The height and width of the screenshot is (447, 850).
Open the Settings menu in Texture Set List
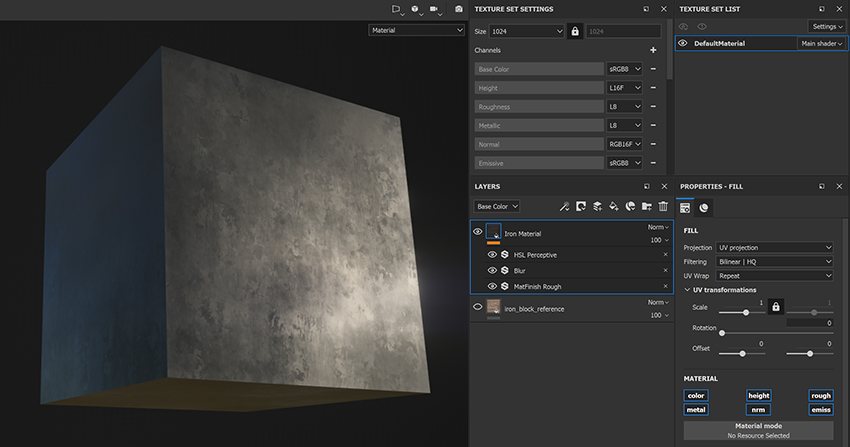click(x=827, y=26)
